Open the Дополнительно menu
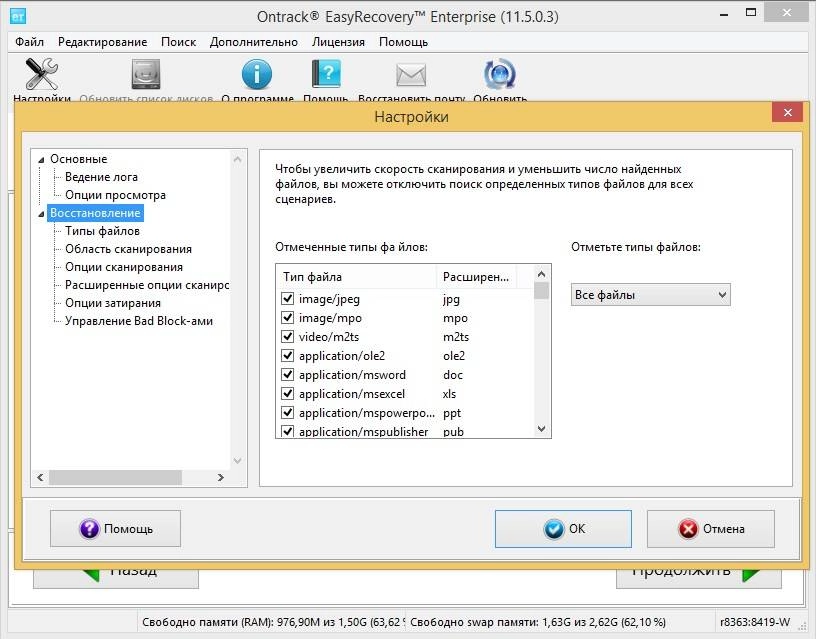 point(254,42)
